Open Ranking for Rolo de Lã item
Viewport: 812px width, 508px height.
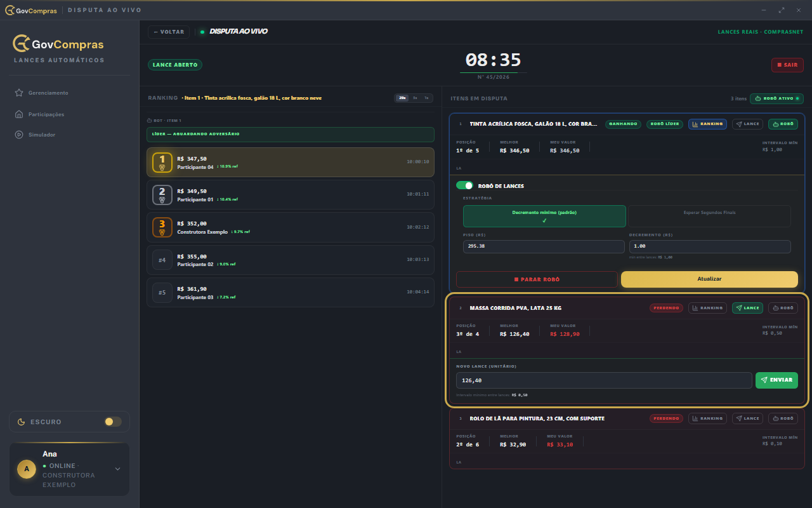[x=708, y=418]
